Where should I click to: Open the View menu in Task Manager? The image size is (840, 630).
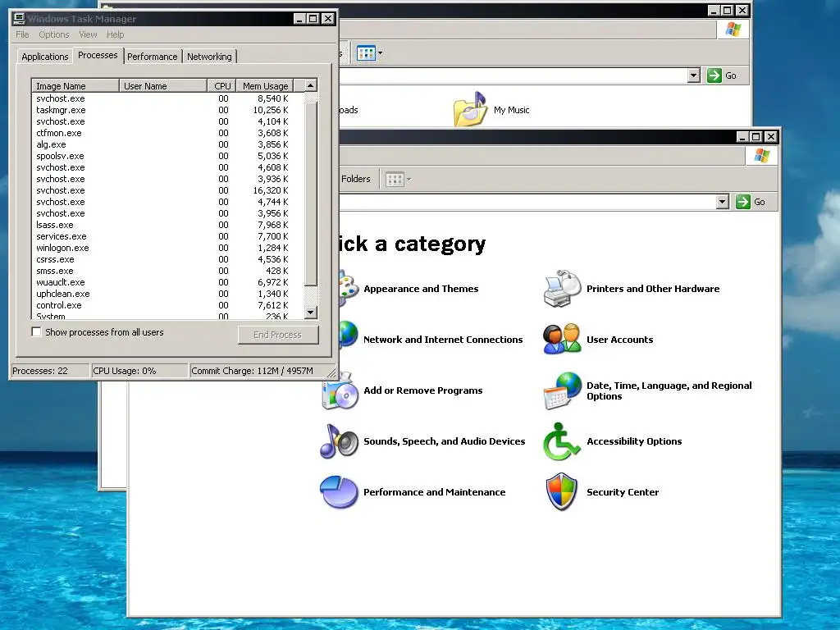point(88,34)
